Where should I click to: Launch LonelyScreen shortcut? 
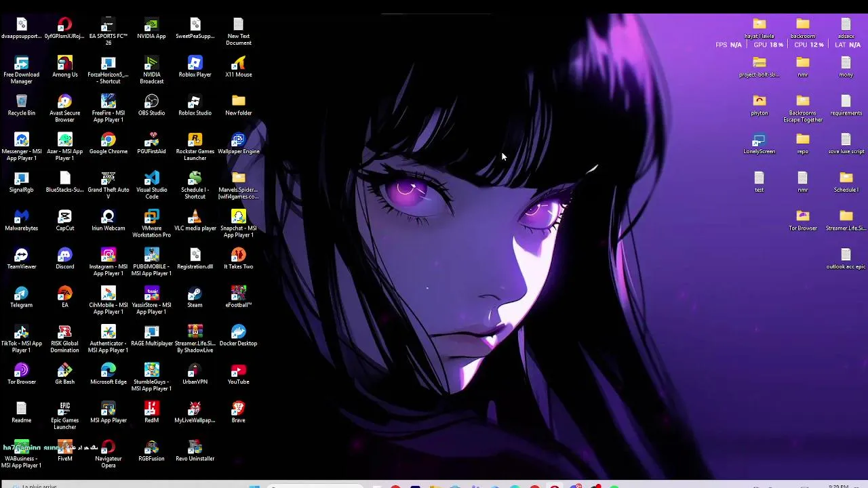(x=759, y=144)
